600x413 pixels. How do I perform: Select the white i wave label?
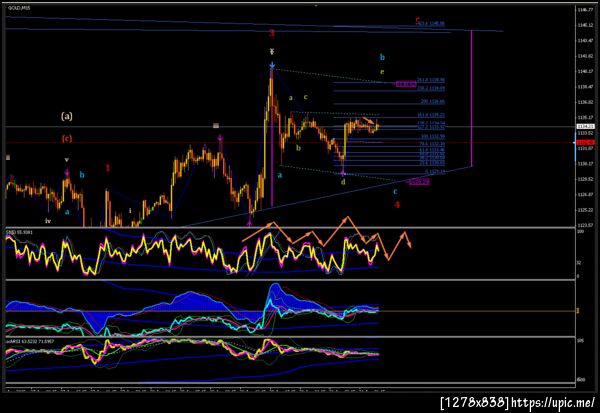[x=130, y=211]
